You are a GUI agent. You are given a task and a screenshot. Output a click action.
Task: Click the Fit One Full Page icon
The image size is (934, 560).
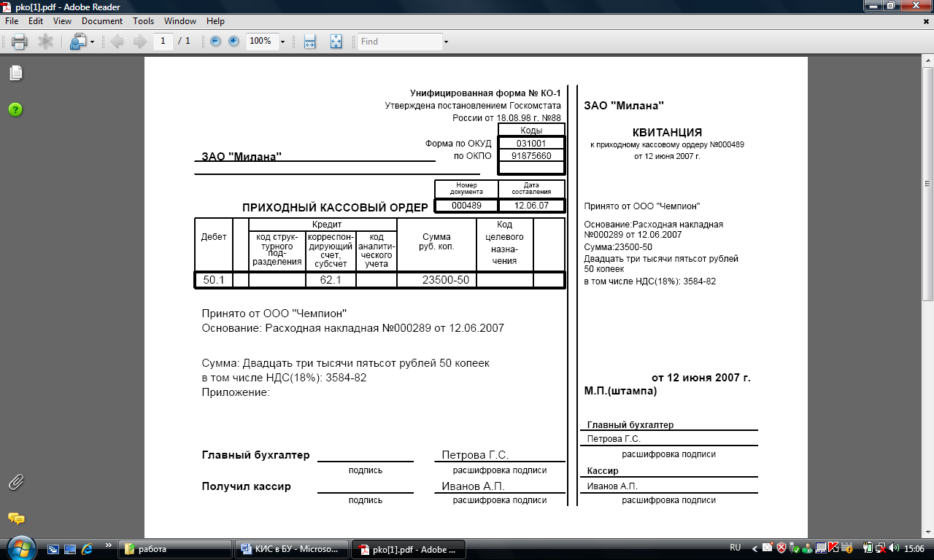tap(336, 42)
